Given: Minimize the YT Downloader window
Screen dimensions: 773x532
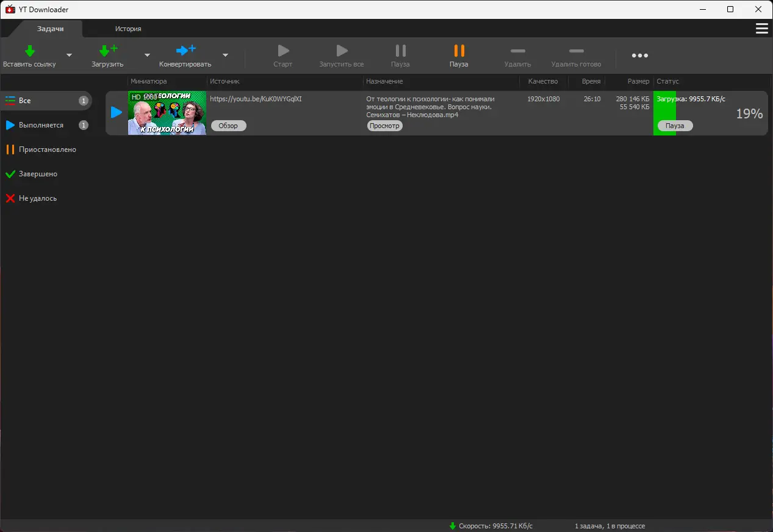Looking at the screenshot, I should click(702, 9).
